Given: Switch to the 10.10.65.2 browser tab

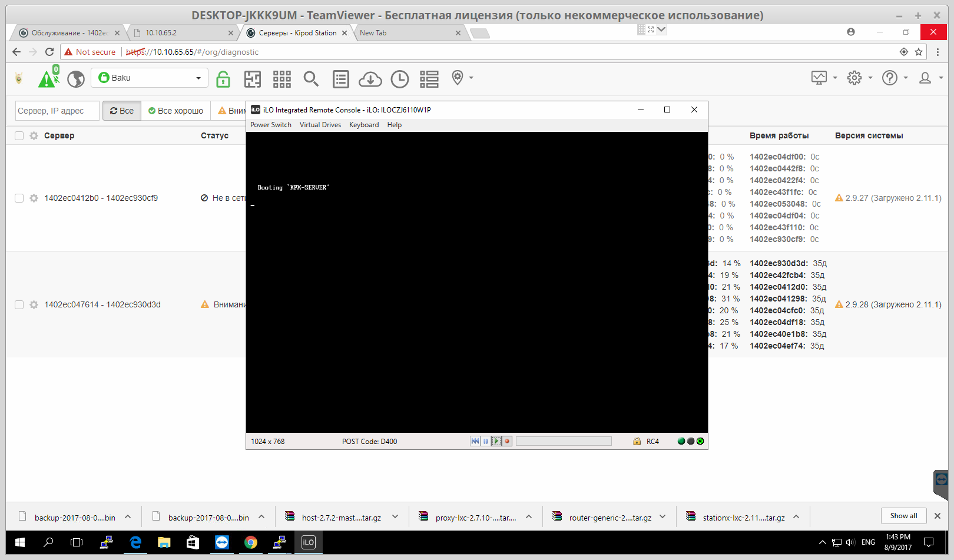Looking at the screenshot, I should pos(183,33).
